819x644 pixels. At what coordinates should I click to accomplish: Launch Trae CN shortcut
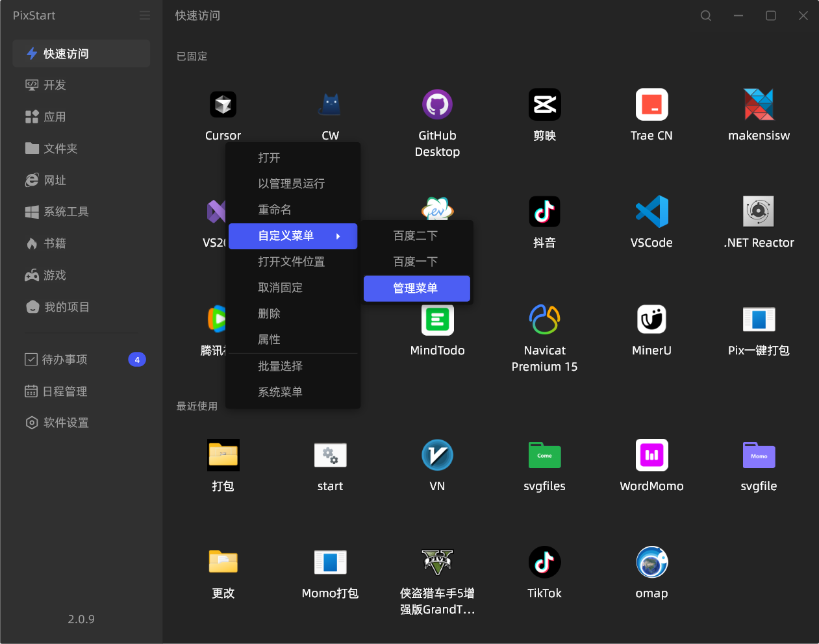tap(651, 105)
